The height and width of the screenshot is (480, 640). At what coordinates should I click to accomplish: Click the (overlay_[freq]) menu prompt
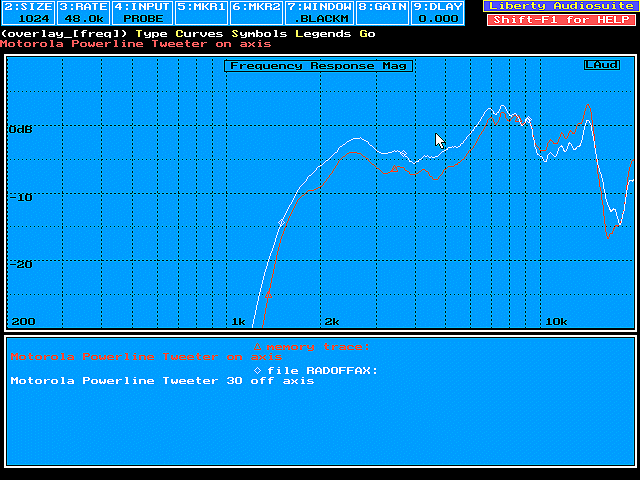pos(64,34)
